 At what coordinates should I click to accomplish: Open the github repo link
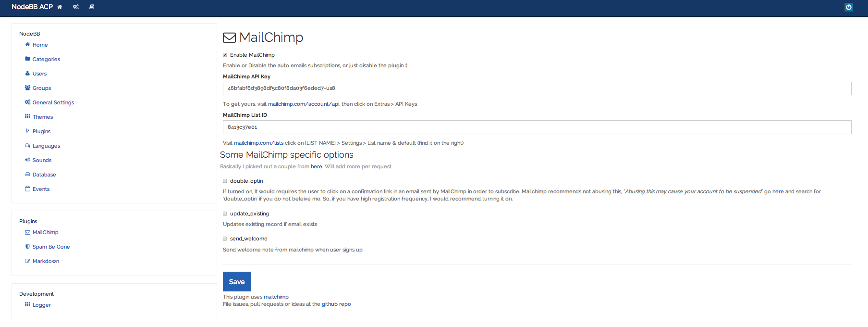click(336, 304)
